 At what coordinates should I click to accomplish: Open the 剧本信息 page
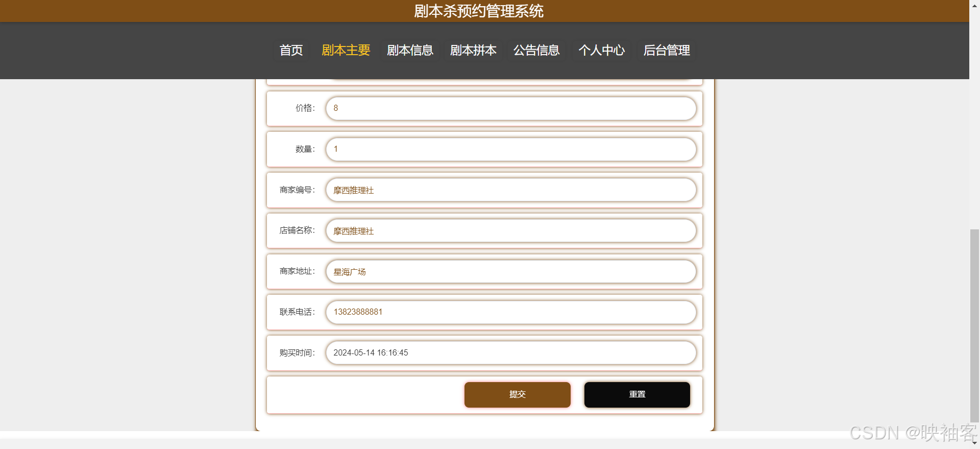pyautogui.click(x=410, y=50)
